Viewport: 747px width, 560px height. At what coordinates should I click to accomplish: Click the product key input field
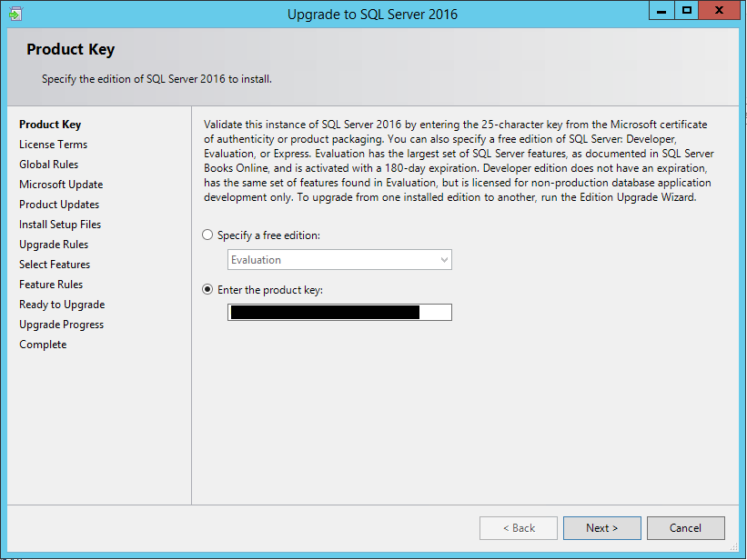[x=339, y=312]
